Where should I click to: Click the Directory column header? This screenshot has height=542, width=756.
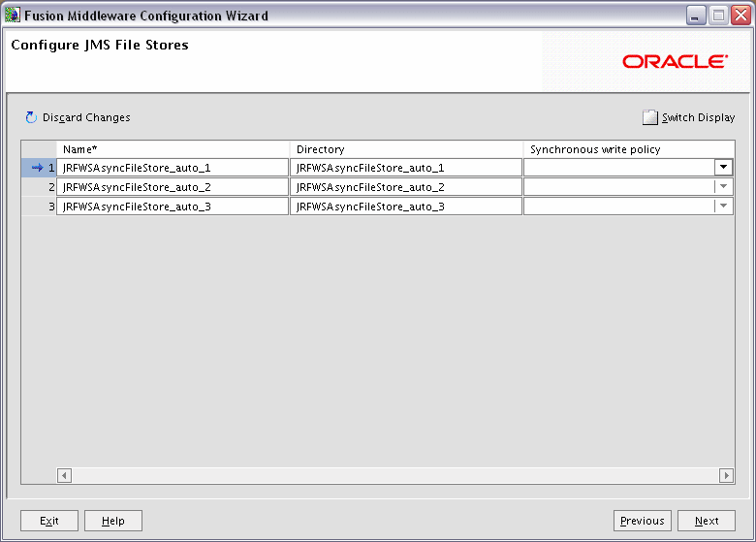coord(406,149)
